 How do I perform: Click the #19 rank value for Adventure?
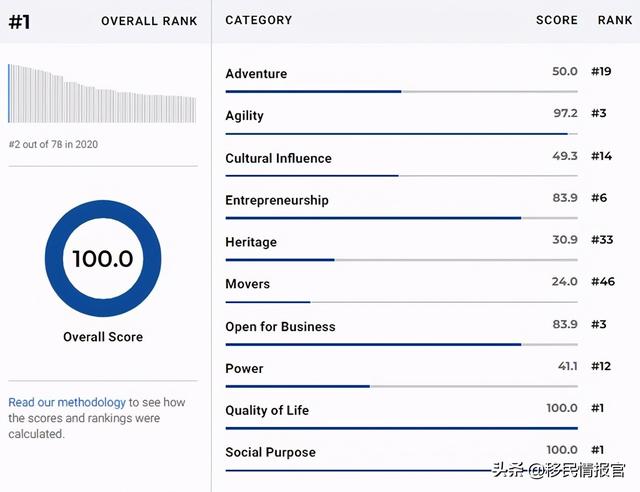pos(601,72)
